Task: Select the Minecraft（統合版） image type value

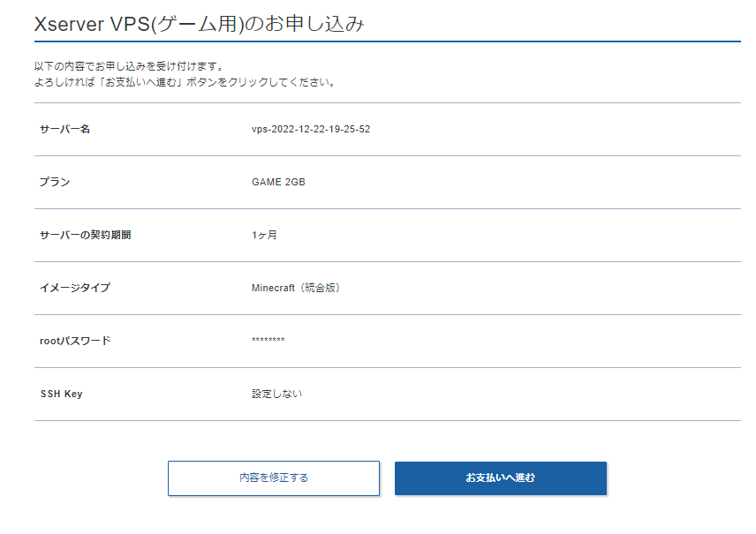Action: tap(295, 289)
